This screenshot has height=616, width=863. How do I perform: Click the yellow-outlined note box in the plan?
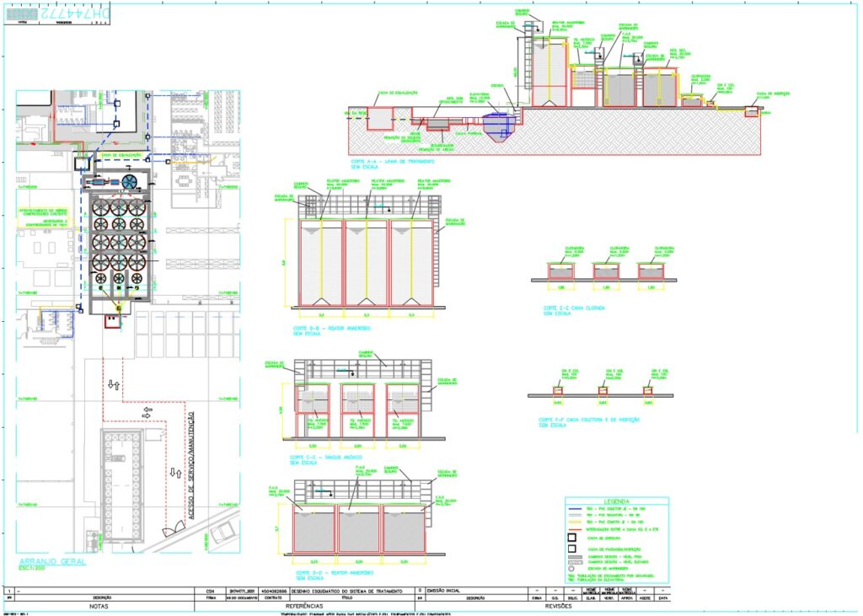point(42,218)
